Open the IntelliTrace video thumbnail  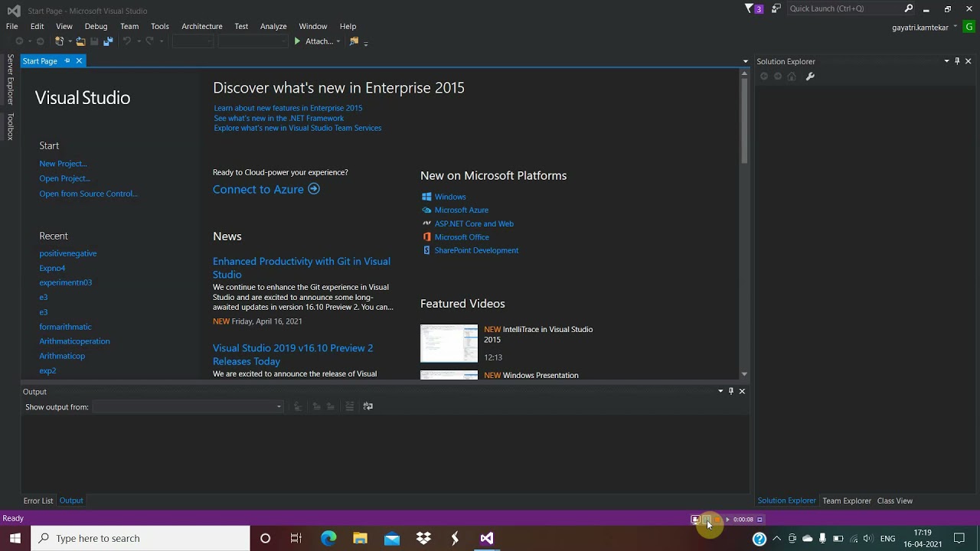pyautogui.click(x=449, y=344)
